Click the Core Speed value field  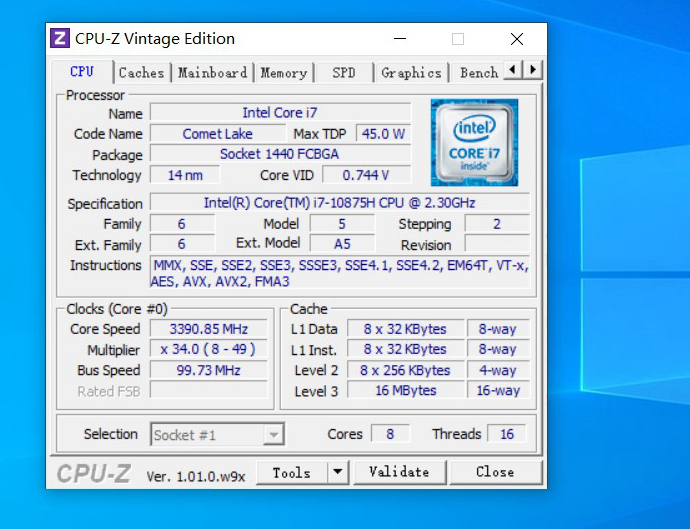click(209, 329)
